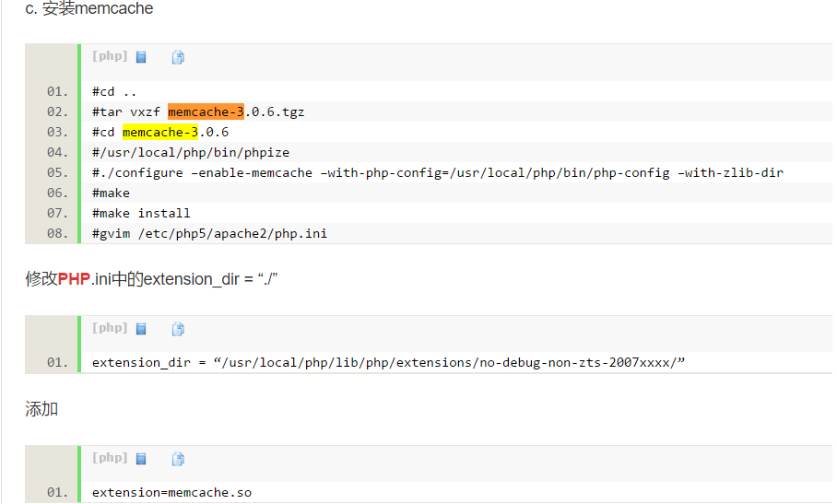Click copy icon in extension=memcache.so block
837x504 pixels.
[178, 459]
